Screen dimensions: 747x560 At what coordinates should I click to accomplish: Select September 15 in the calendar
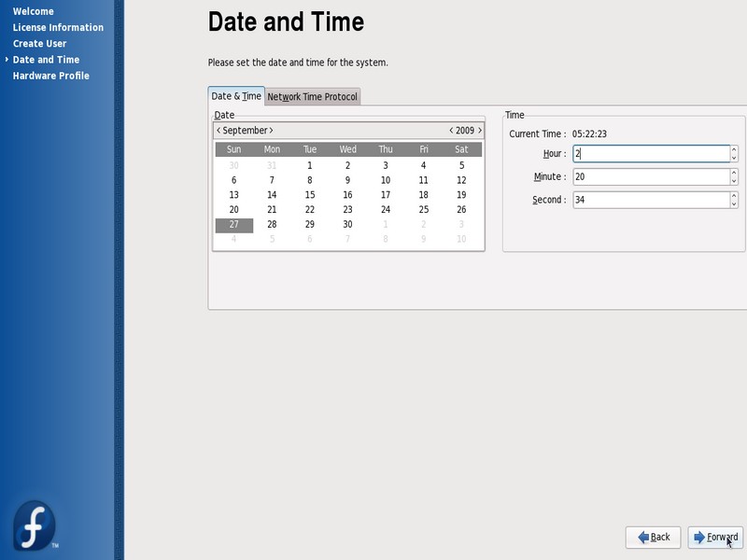click(310, 195)
